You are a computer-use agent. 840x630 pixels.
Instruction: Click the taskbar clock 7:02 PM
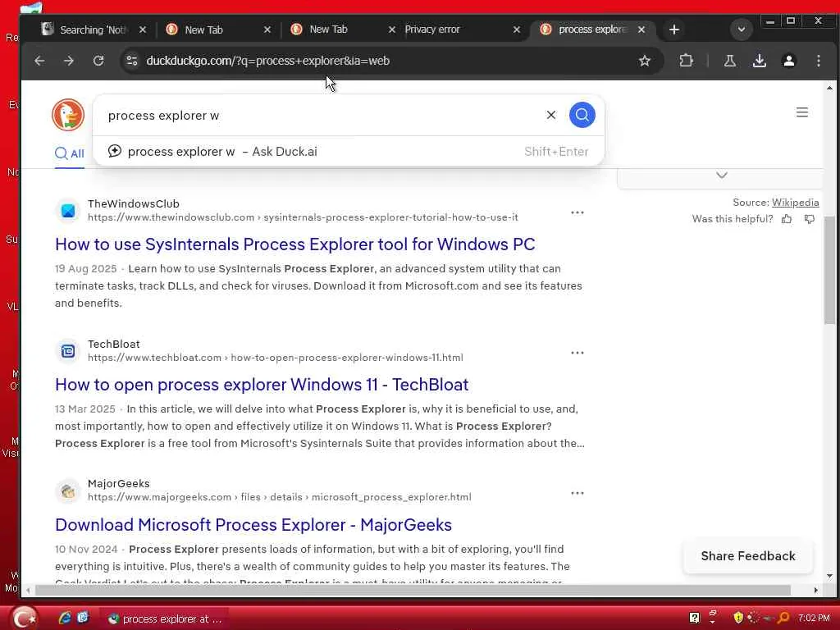pos(813,619)
